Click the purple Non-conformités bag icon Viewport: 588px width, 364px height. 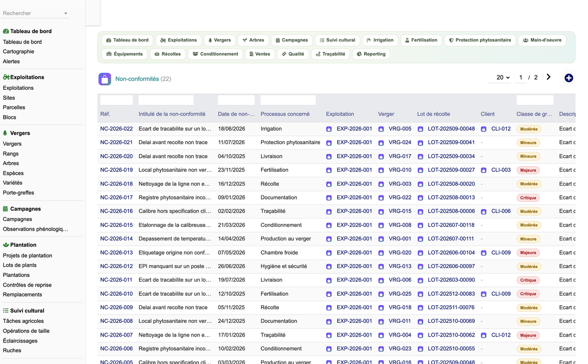point(105,79)
